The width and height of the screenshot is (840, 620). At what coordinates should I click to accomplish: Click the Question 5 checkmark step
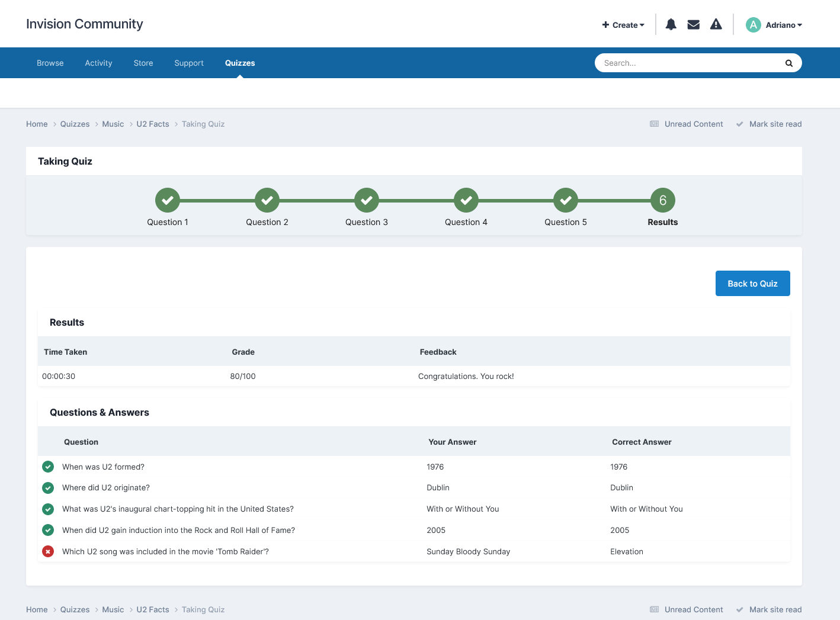click(566, 200)
